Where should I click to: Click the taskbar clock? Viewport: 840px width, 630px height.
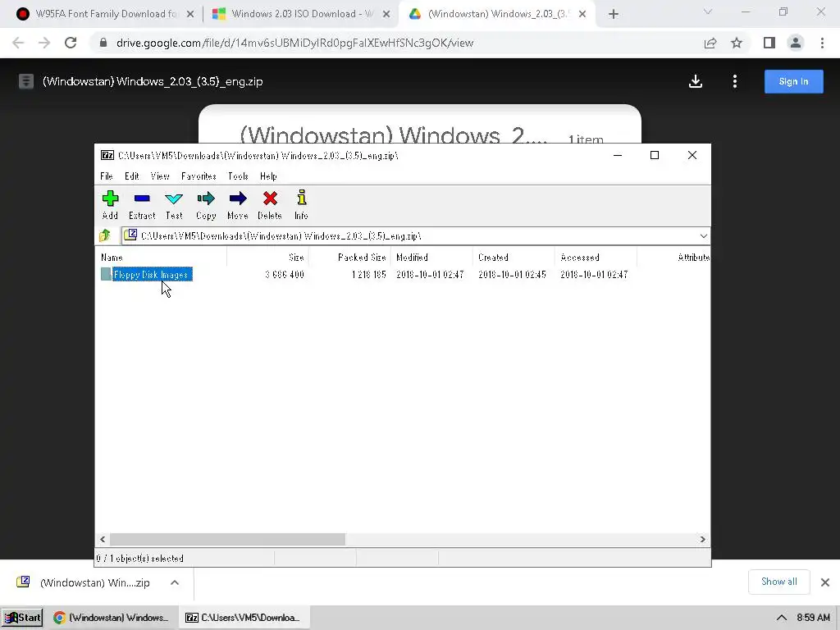point(813,618)
